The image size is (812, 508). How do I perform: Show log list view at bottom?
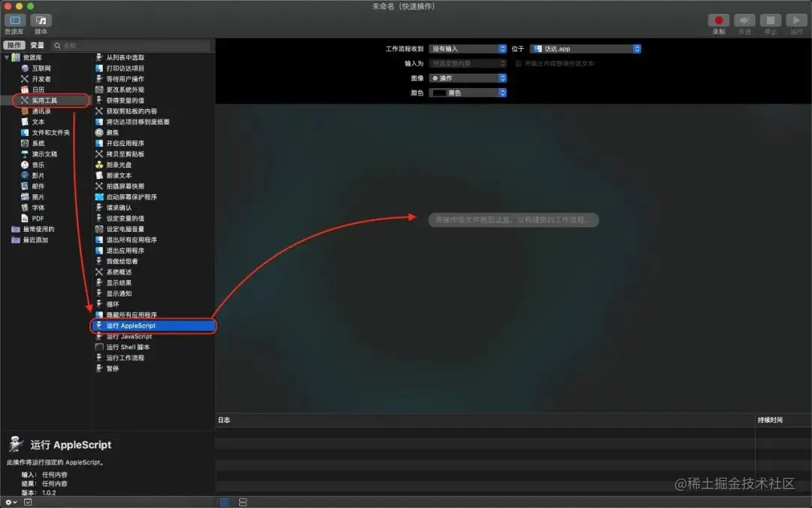(225, 502)
